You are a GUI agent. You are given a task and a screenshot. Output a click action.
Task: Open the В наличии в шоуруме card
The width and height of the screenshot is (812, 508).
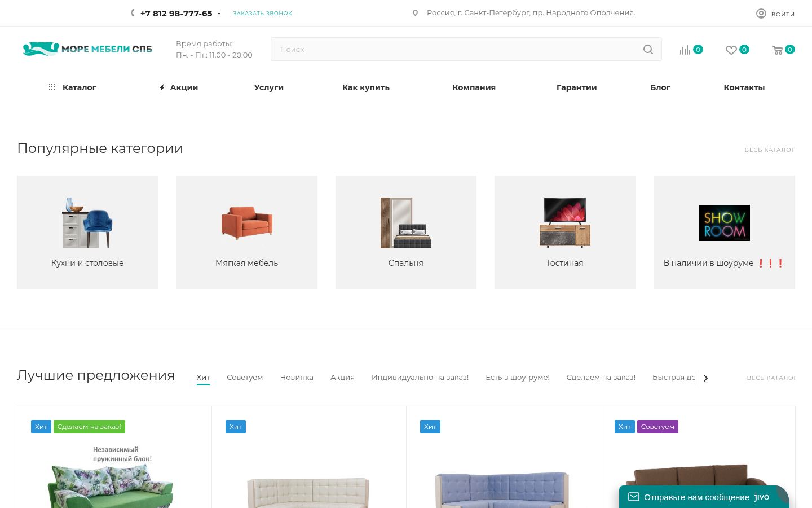click(x=725, y=232)
